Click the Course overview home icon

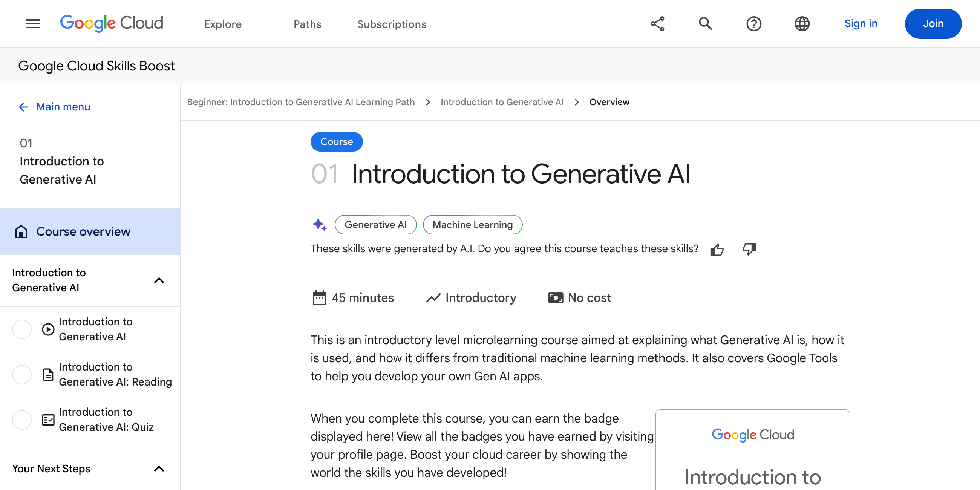point(21,231)
